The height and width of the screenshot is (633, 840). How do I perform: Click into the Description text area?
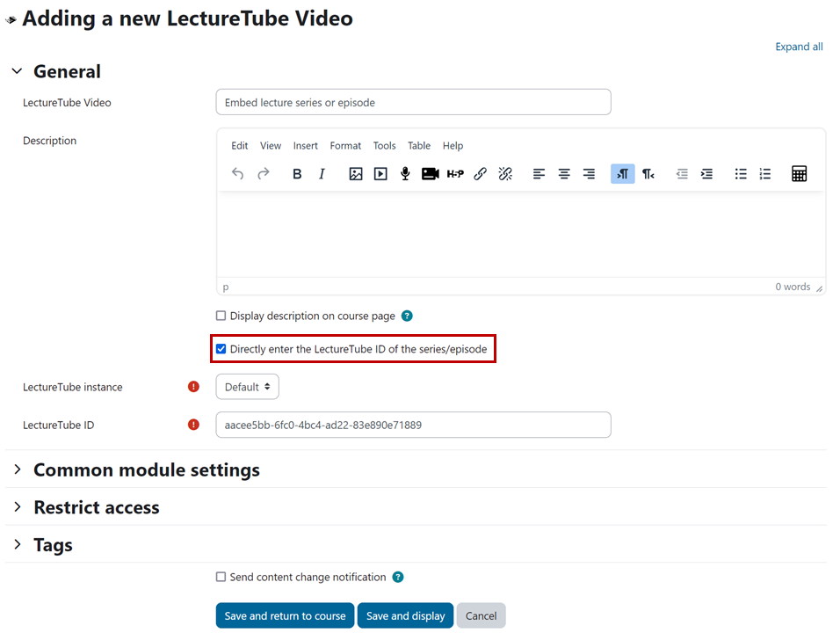coord(521,234)
